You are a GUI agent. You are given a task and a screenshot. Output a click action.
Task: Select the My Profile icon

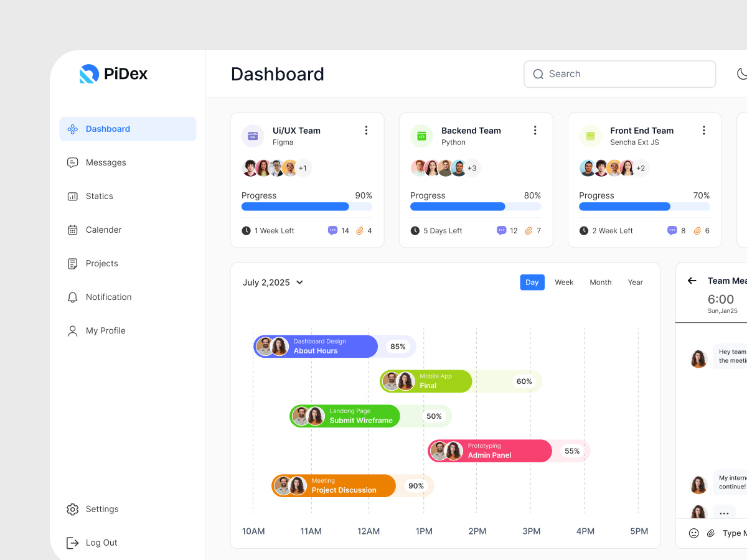pos(73,330)
